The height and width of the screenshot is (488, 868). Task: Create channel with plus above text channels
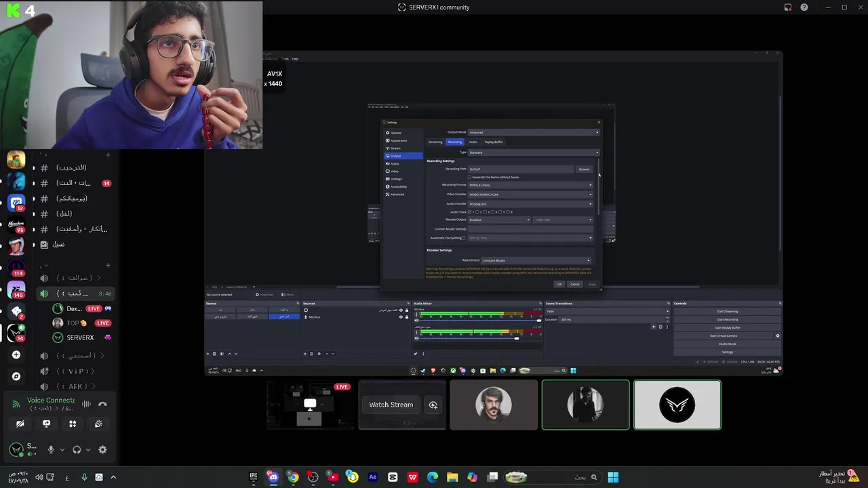(108, 155)
